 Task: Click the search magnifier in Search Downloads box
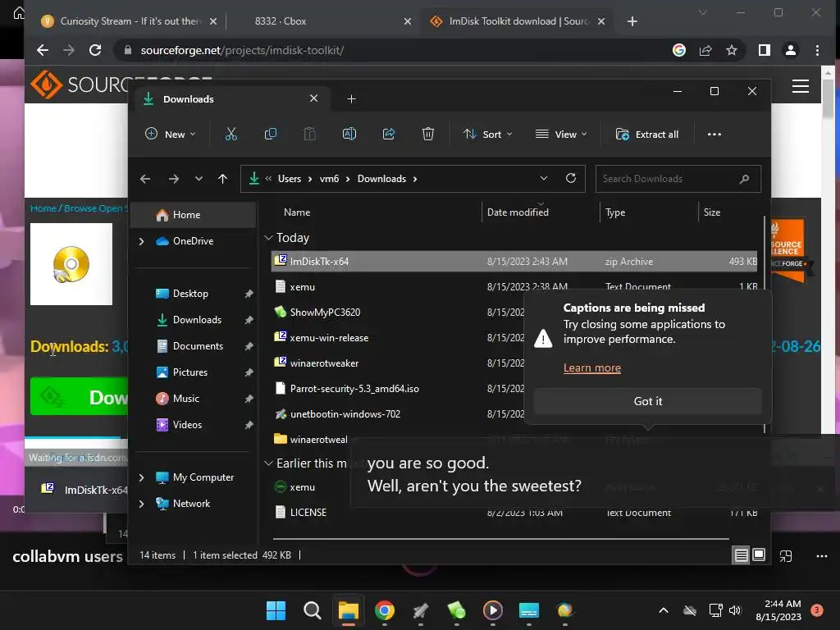point(744,179)
